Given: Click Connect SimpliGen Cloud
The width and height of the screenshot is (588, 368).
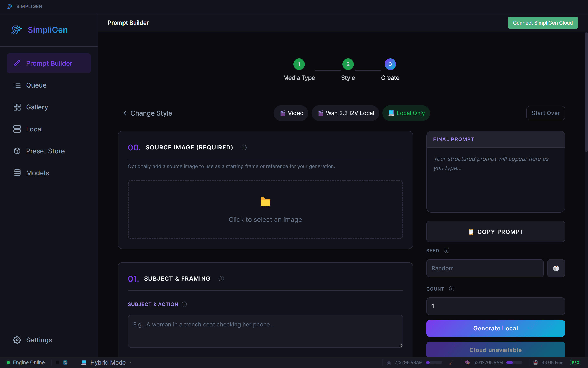Looking at the screenshot, I should pyautogui.click(x=542, y=23).
